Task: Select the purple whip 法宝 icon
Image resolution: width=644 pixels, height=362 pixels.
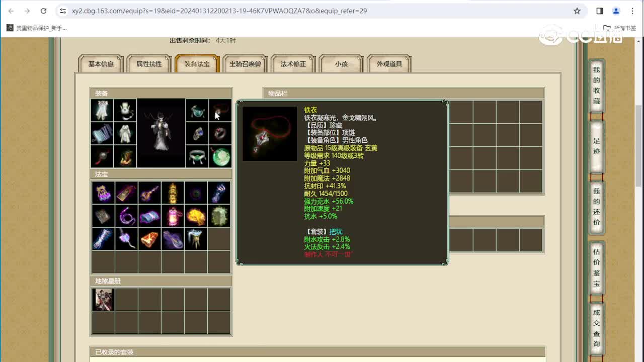Action: (126, 216)
